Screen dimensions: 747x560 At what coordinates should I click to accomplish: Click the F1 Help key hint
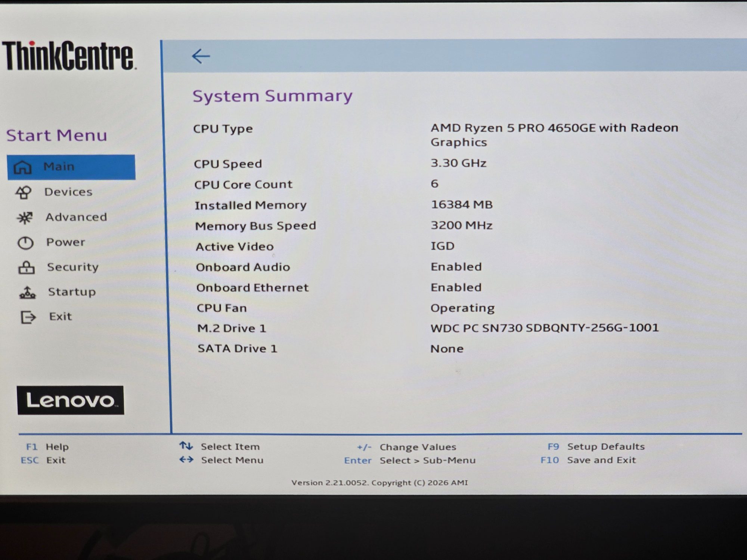point(47,447)
